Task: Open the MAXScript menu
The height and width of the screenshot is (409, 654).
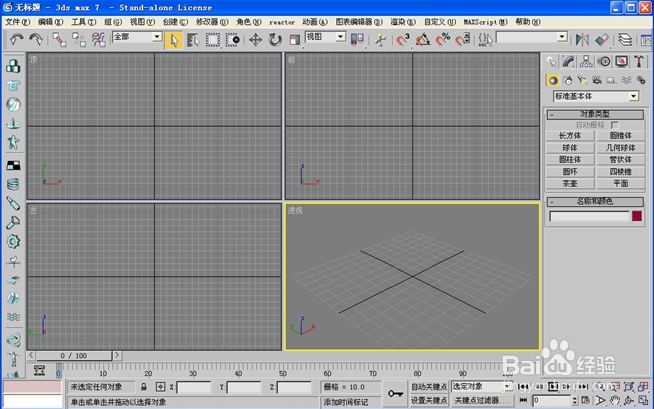Action: (485, 22)
